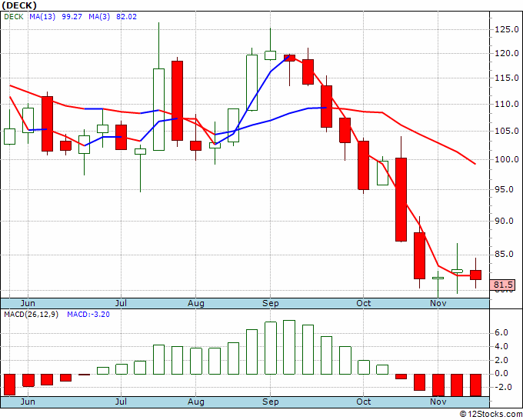
Task: Click the ©12Stocks.com link
Action: (x=491, y=415)
